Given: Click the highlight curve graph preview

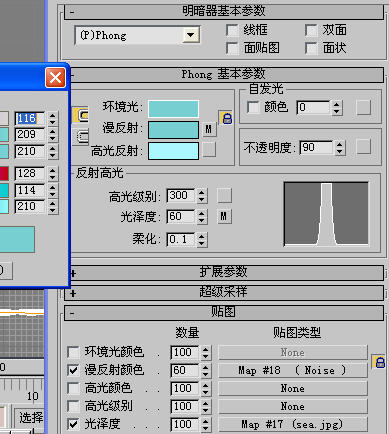Looking at the screenshot, I should click(x=326, y=214).
